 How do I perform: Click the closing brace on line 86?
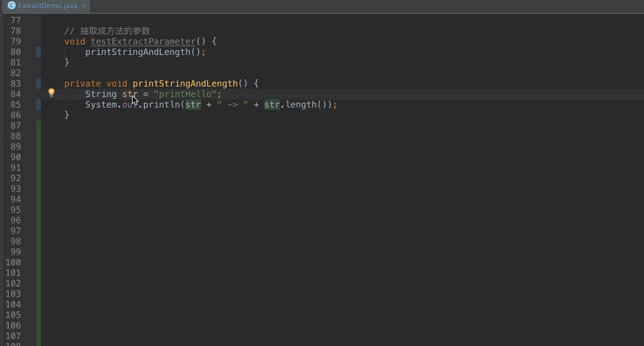(x=67, y=115)
